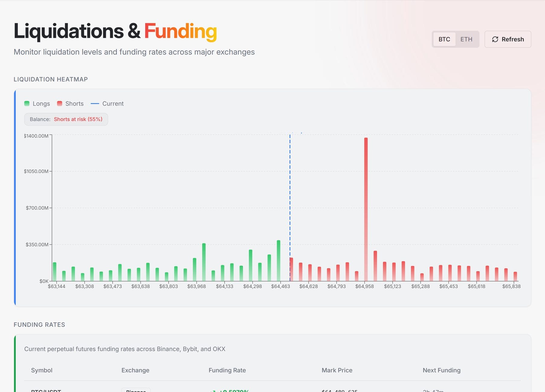Click the $65,123 x-axis label
This screenshot has width=545, height=392.
click(392, 286)
